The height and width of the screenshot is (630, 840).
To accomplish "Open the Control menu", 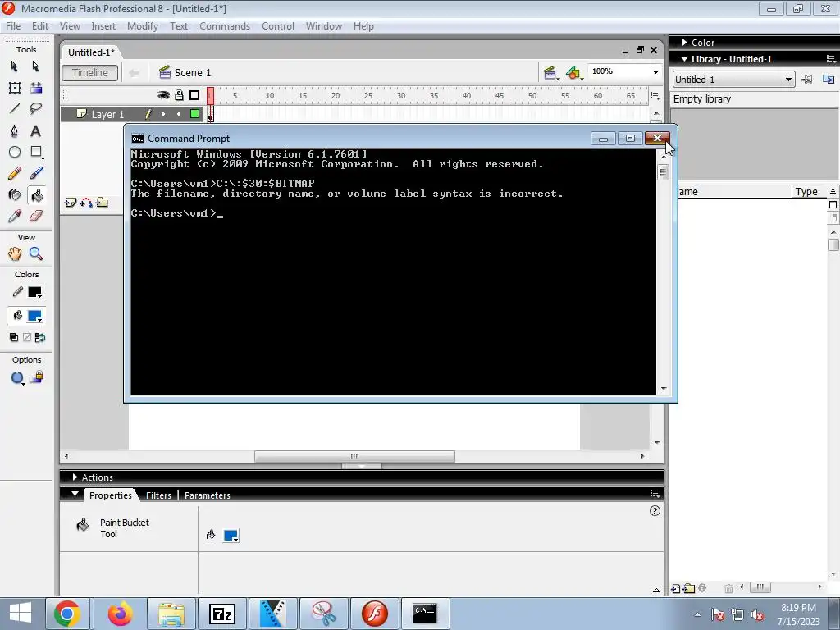I will click(278, 26).
